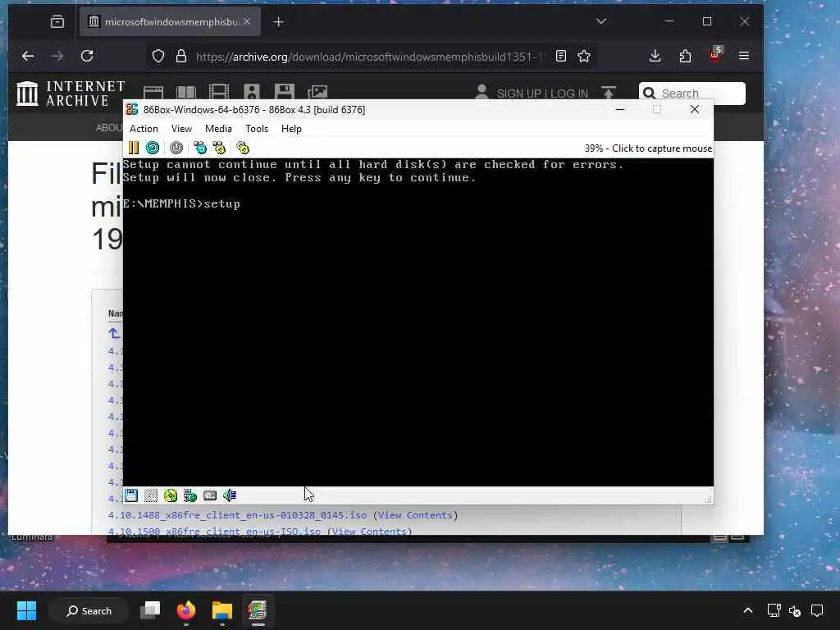Open a new Firefox tab

[279, 22]
